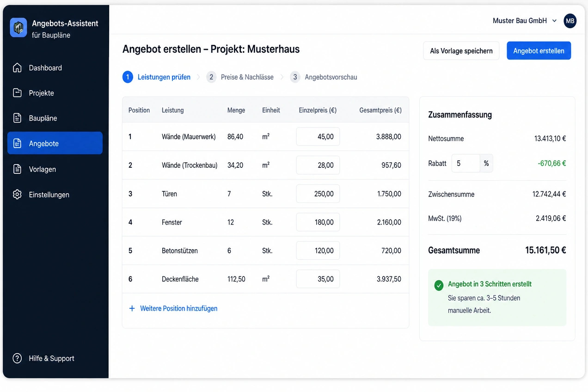This screenshot has width=588, height=392.
Task: Open Einstellungen in the sidebar
Action: click(55, 195)
